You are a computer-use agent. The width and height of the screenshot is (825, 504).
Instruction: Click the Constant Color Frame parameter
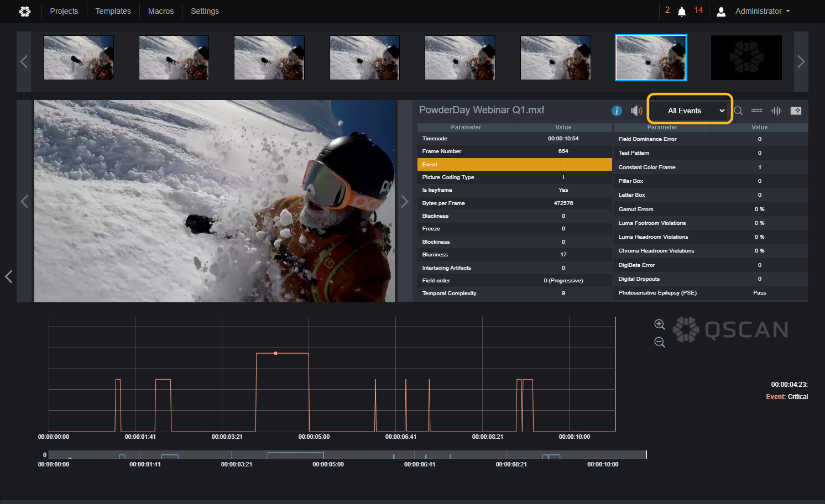(x=647, y=167)
